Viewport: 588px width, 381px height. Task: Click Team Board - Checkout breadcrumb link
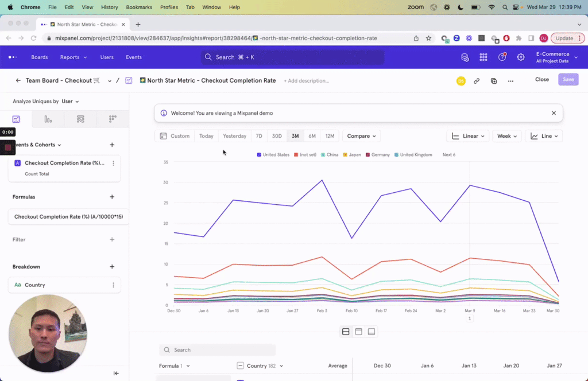[59, 81]
